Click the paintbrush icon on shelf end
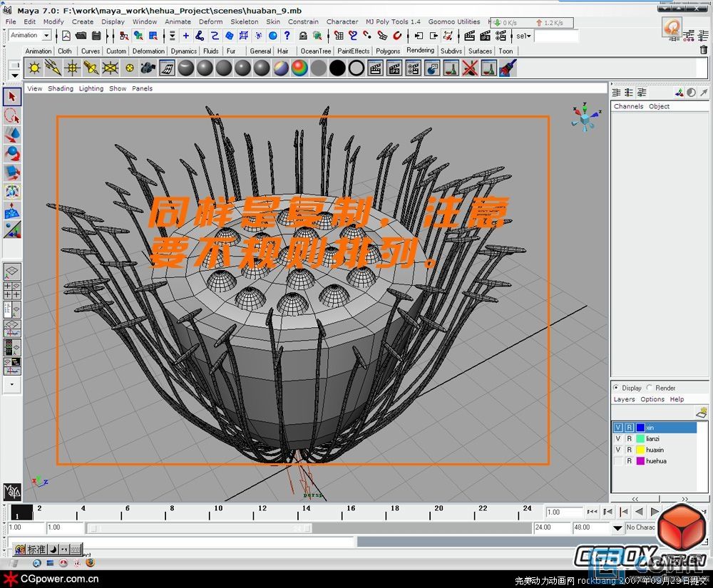This screenshot has width=713, height=588. click(x=508, y=68)
